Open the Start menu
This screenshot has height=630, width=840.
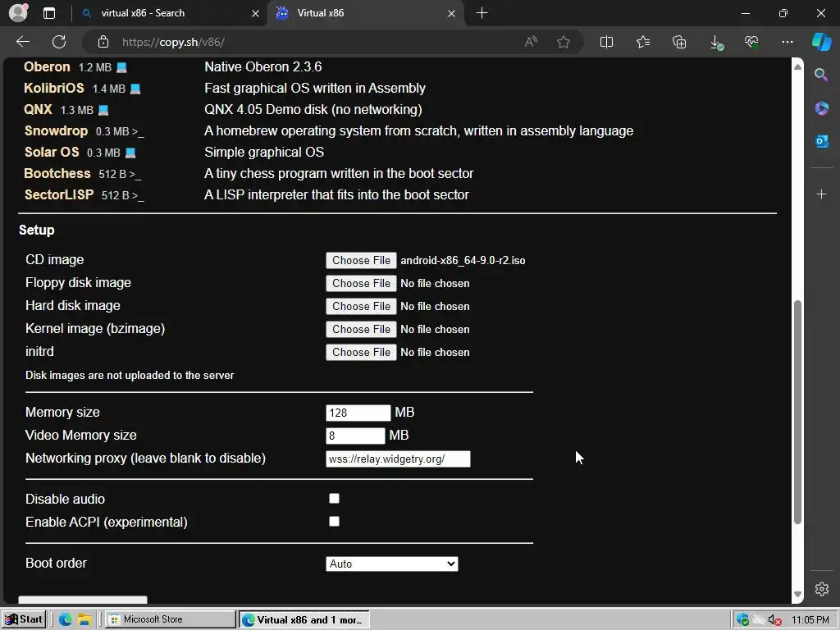24,619
